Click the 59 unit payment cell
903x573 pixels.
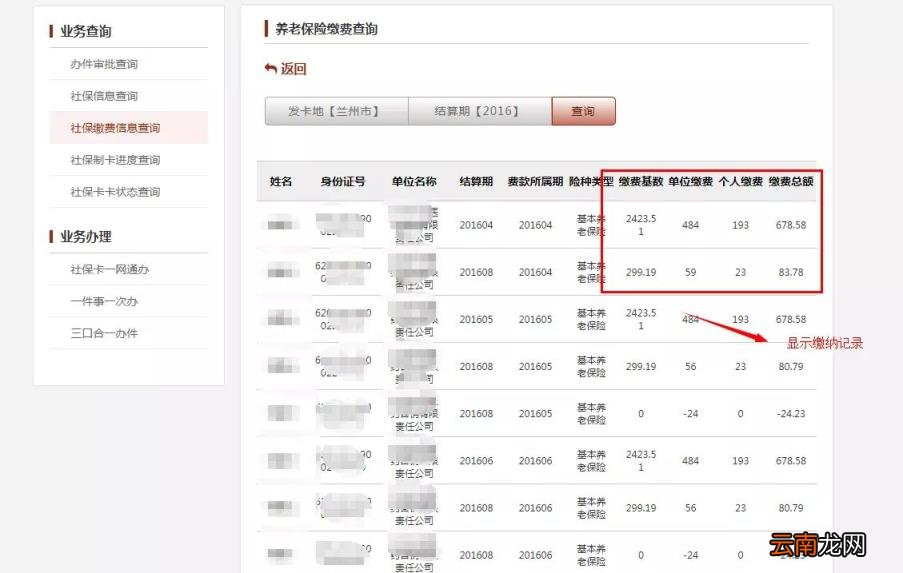coord(690,272)
